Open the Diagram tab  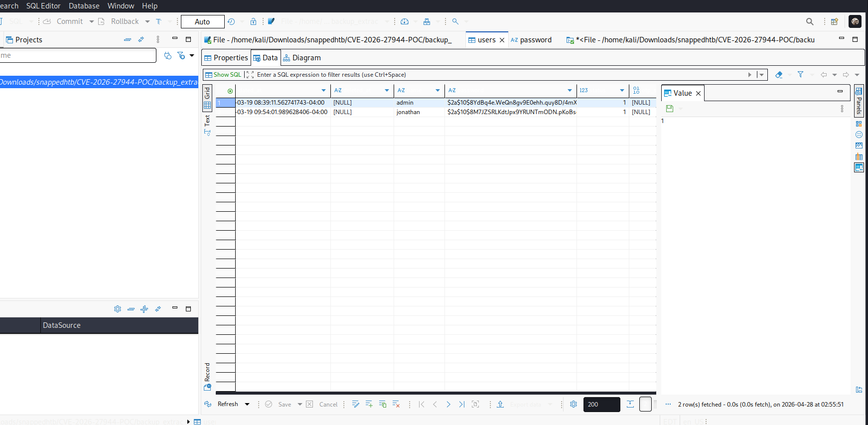pos(302,58)
